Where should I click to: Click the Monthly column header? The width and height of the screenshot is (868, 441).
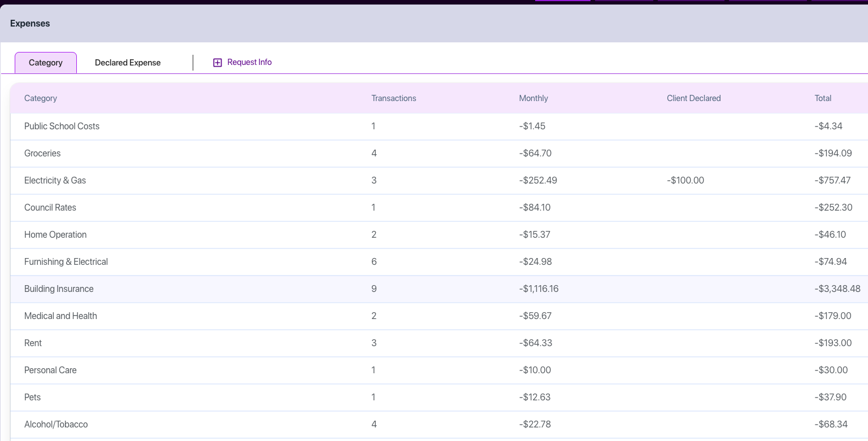533,98
